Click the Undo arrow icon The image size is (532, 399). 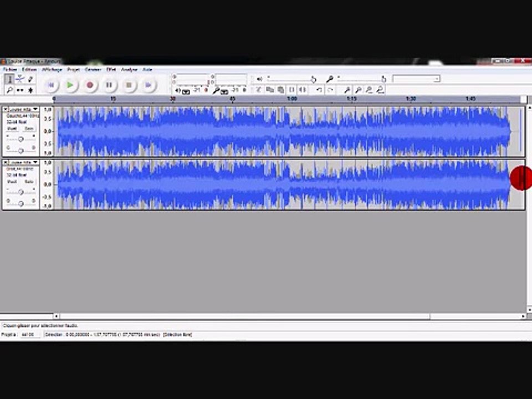(x=319, y=90)
